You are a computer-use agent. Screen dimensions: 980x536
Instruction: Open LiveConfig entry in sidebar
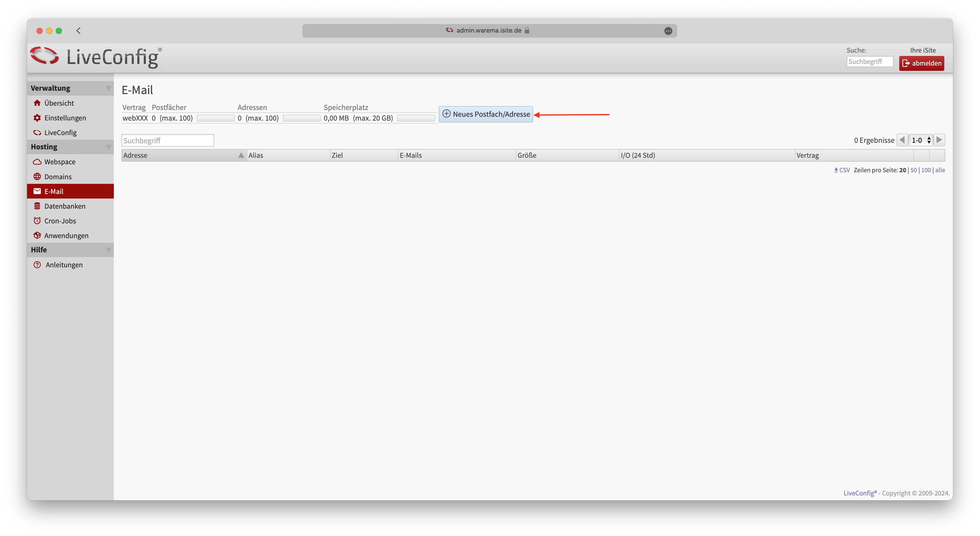[60, 132]
